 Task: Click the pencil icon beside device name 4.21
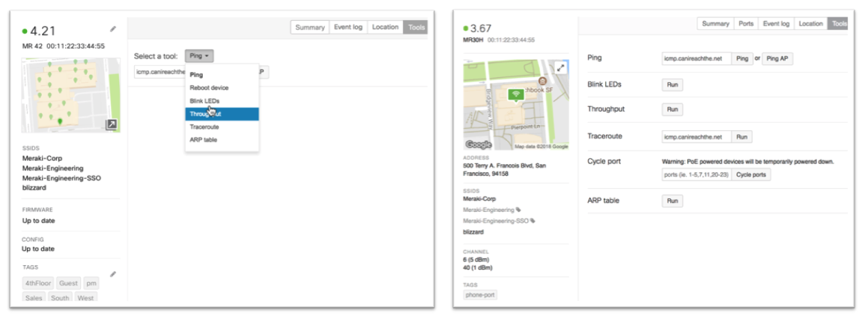[113, 29]
